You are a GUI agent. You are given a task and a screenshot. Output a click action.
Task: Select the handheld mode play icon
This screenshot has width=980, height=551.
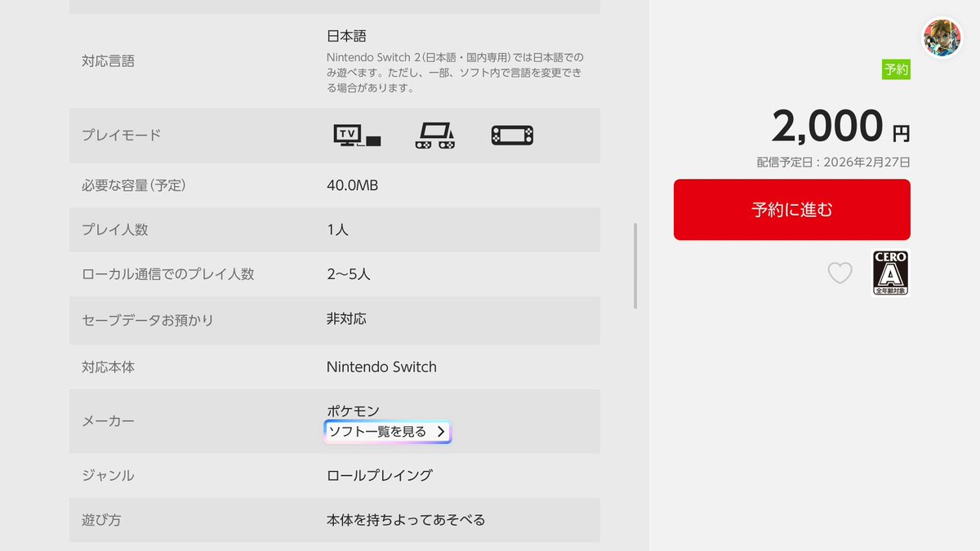[x=511, y=135]
